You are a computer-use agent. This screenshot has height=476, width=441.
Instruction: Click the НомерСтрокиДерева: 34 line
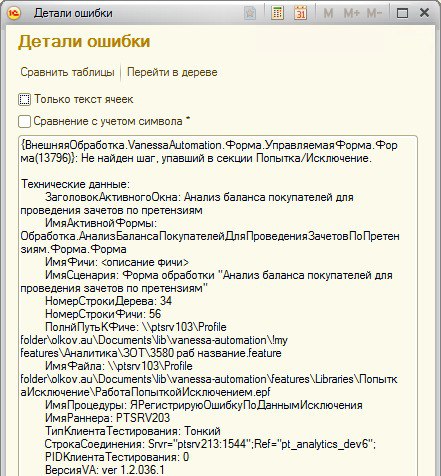click(108, 301)
